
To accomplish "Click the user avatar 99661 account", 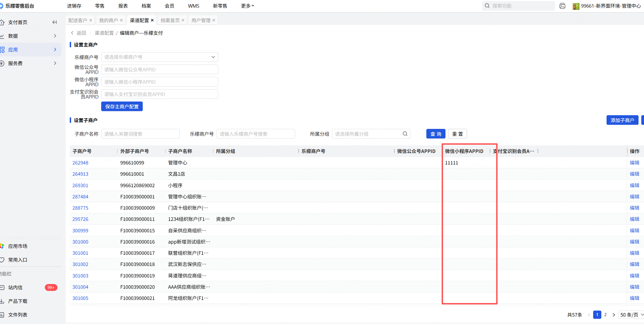I will coord(576,6).
